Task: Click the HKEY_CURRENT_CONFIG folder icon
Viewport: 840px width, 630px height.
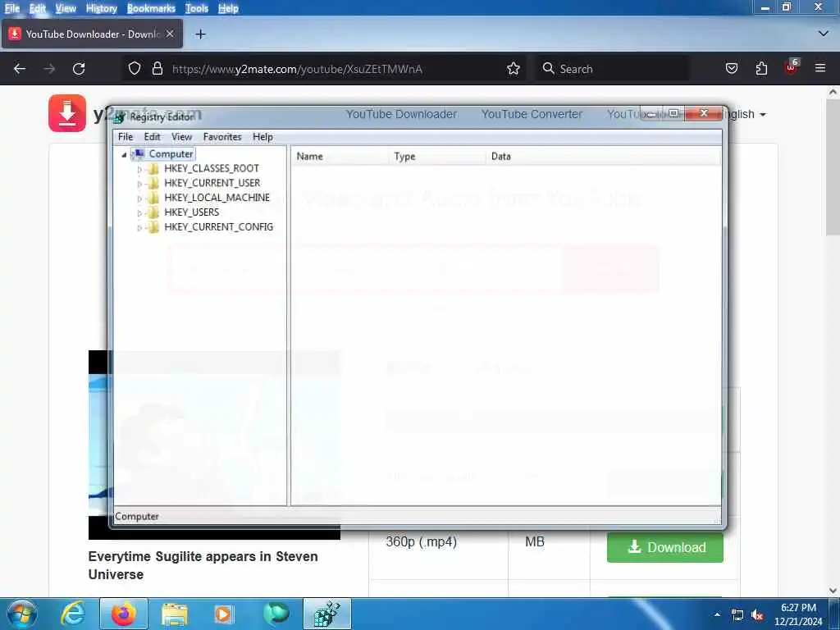Action: click(153, 227)
